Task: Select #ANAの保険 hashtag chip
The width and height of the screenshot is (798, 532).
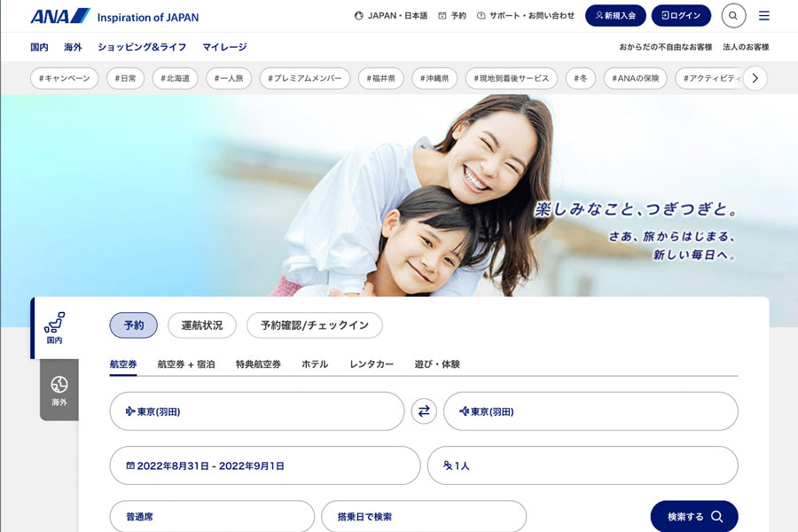Action: (635, 78)
